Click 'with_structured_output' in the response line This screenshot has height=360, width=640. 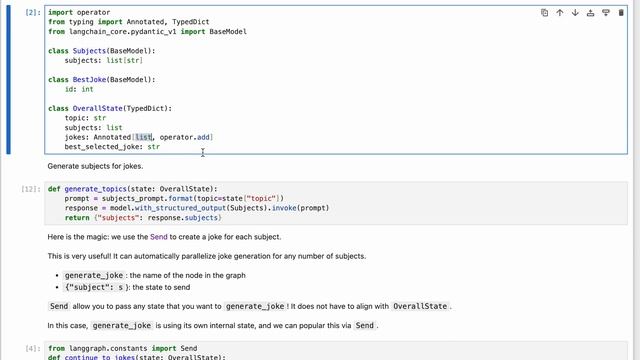[x=180, y=208]
